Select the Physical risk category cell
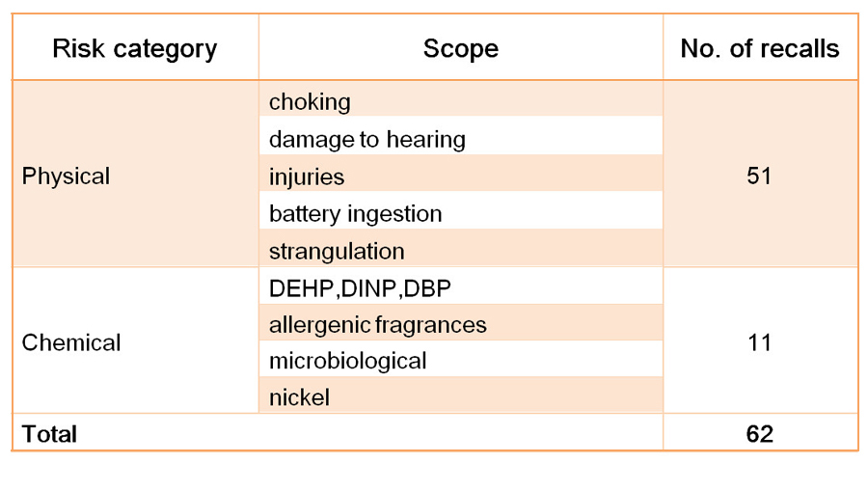 tap(66, 177)
